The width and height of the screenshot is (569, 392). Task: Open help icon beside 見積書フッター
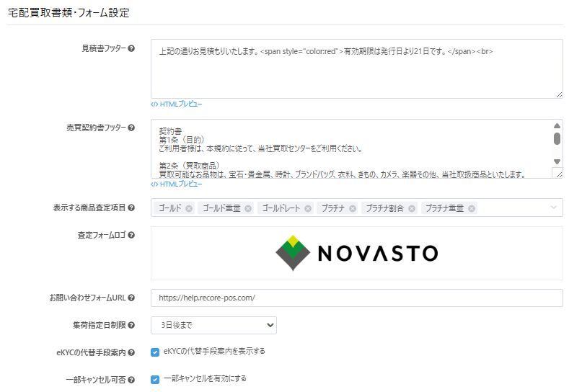(131, 48)
